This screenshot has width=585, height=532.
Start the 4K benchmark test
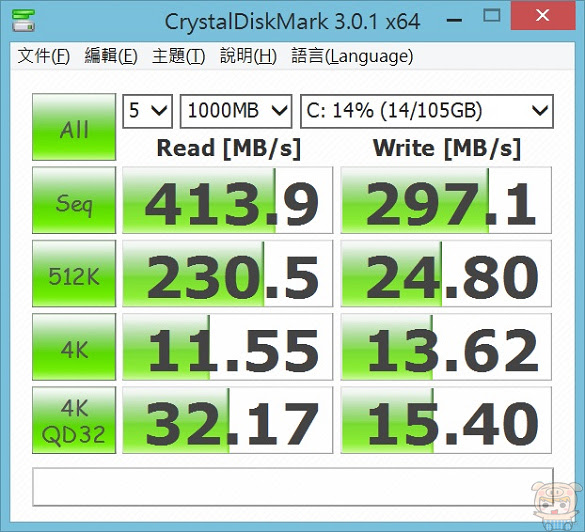(x=74, y=347)
